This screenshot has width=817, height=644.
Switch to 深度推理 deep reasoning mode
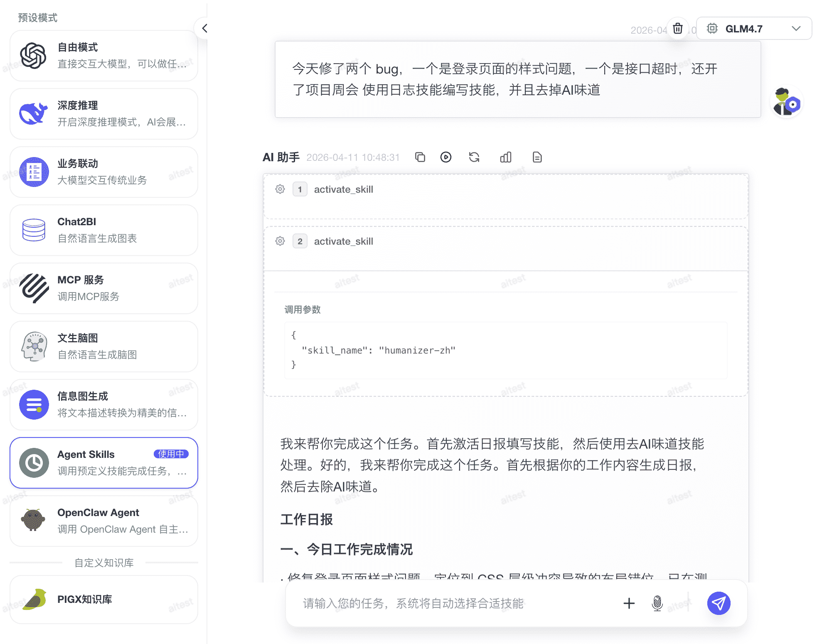(x=103, y=113)
